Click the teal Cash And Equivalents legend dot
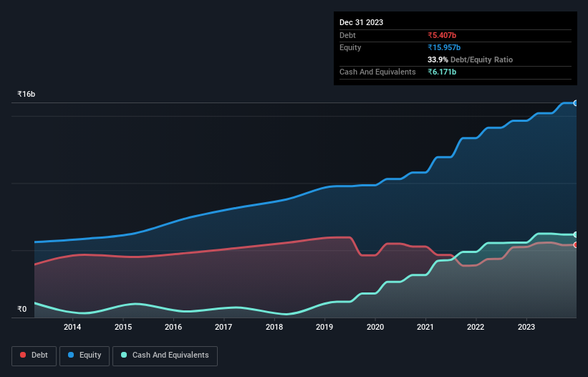This screenshot has width=588, height=377. click(x=124, y=355)
